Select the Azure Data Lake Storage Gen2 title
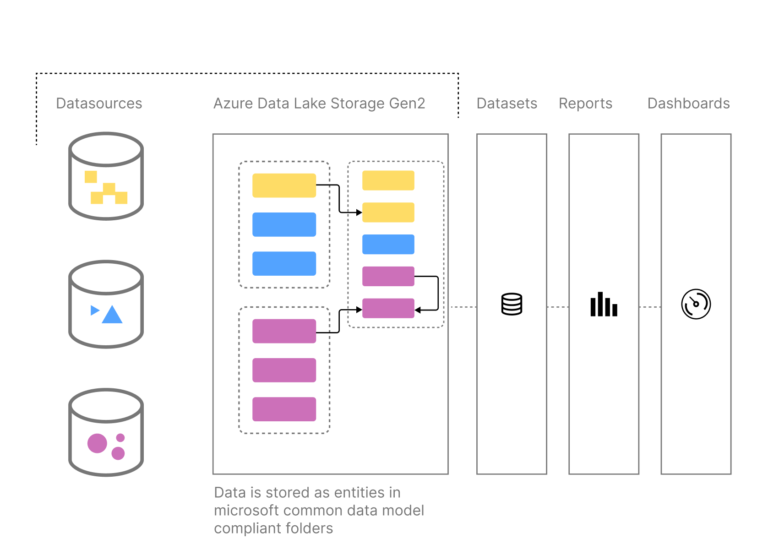Viewport: 768px width, 550px height. (319, 103)
